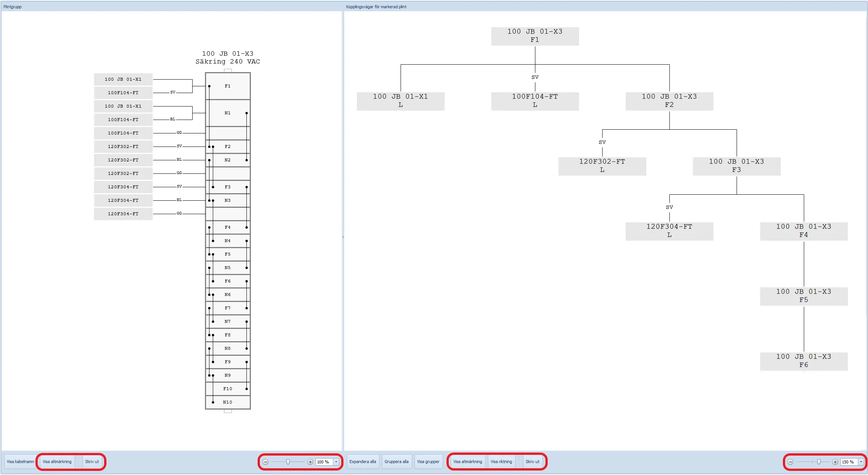
Task: Click Skriv ut in the Kopplingsvägar panel
Action: click(532, 462)
